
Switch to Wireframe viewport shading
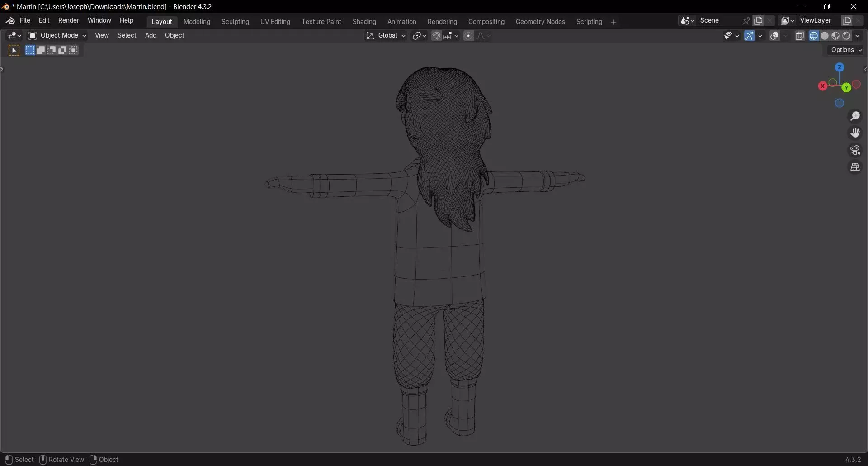tap(814, 36)
